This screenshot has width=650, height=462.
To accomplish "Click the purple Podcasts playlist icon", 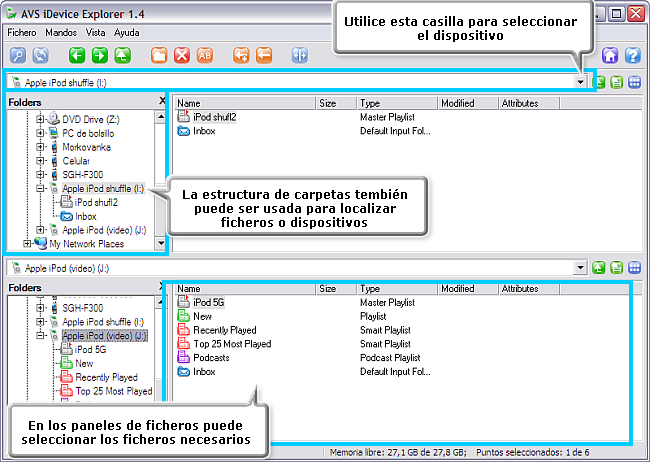I will pyautogui.click(x=183, y=357).
